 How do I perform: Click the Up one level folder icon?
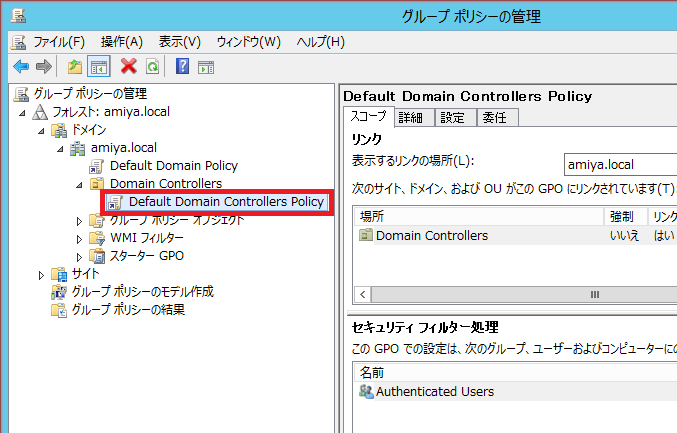[75, 67]
